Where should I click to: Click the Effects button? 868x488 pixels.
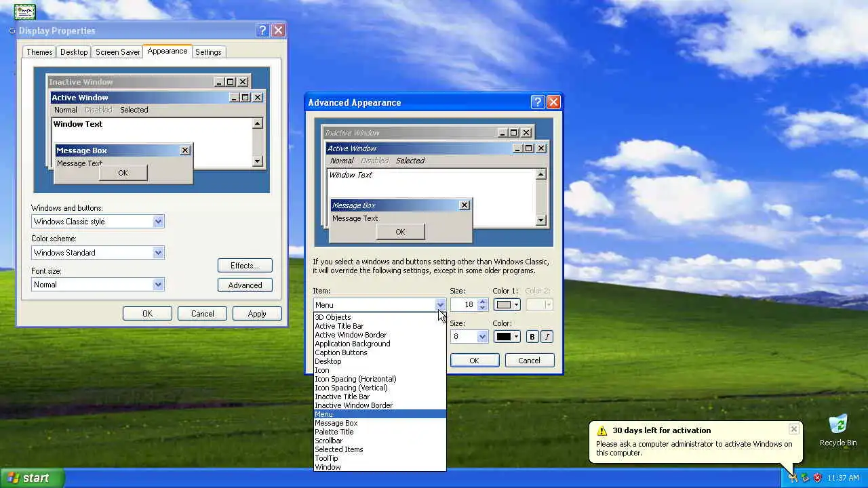(245, 266)
